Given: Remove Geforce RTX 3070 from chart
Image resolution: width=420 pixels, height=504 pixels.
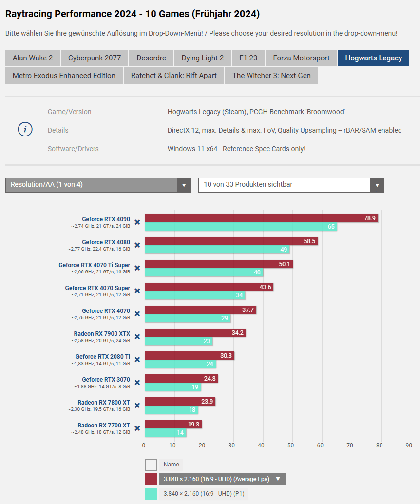Looking at the screenshot, I should pos(137,383).
